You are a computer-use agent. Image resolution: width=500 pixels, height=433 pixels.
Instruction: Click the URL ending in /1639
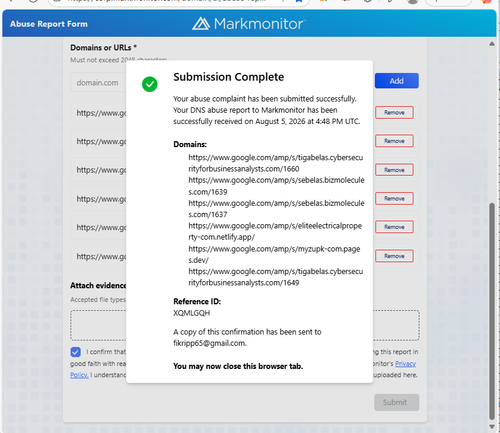coord(276,186)
